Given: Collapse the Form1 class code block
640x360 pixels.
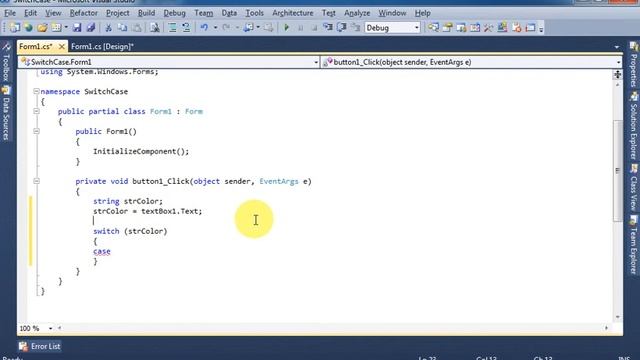Looking at the screenshot, I should pos(36,111).
